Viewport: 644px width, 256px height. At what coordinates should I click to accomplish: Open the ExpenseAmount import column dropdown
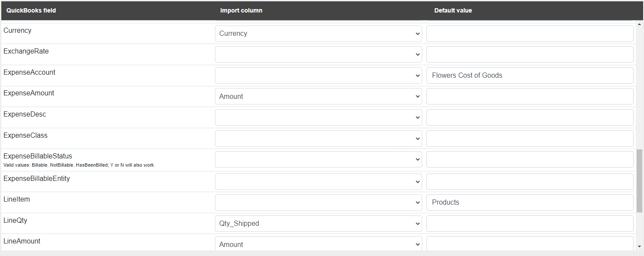[x=318, y=96]
